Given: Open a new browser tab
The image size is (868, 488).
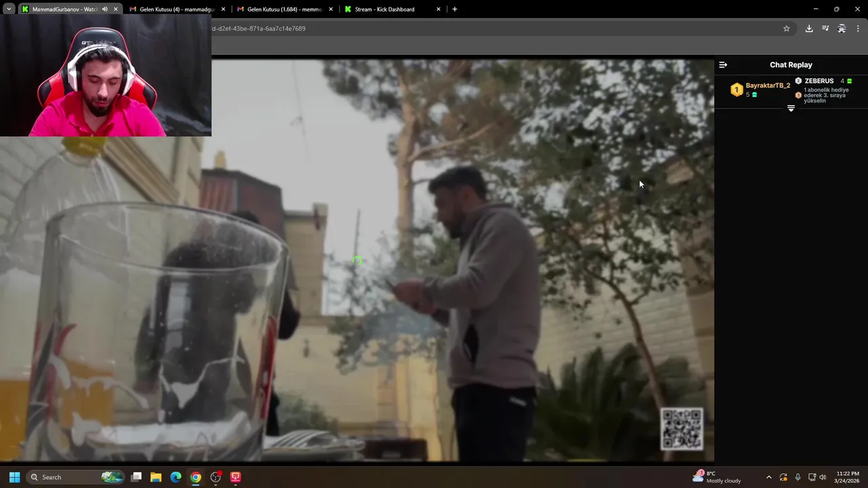Looking at the screenshot, I should [x=454, y=9].
